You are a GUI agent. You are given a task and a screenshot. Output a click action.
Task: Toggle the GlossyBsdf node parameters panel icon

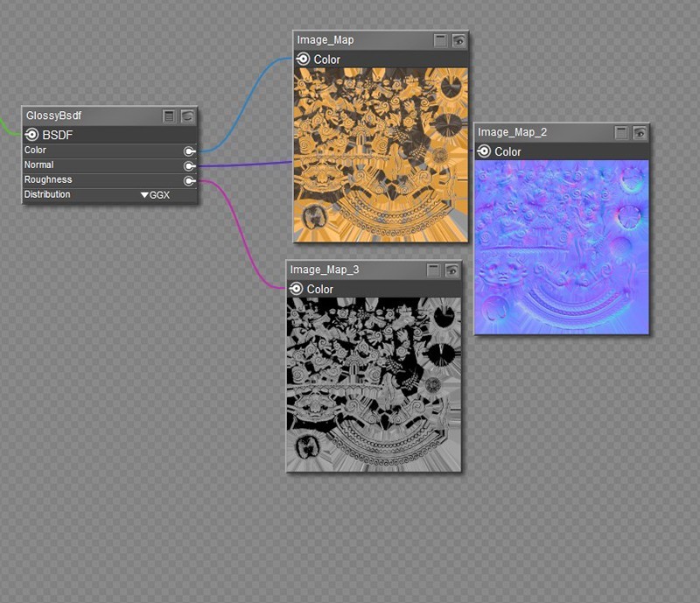[x=169, y=116]
